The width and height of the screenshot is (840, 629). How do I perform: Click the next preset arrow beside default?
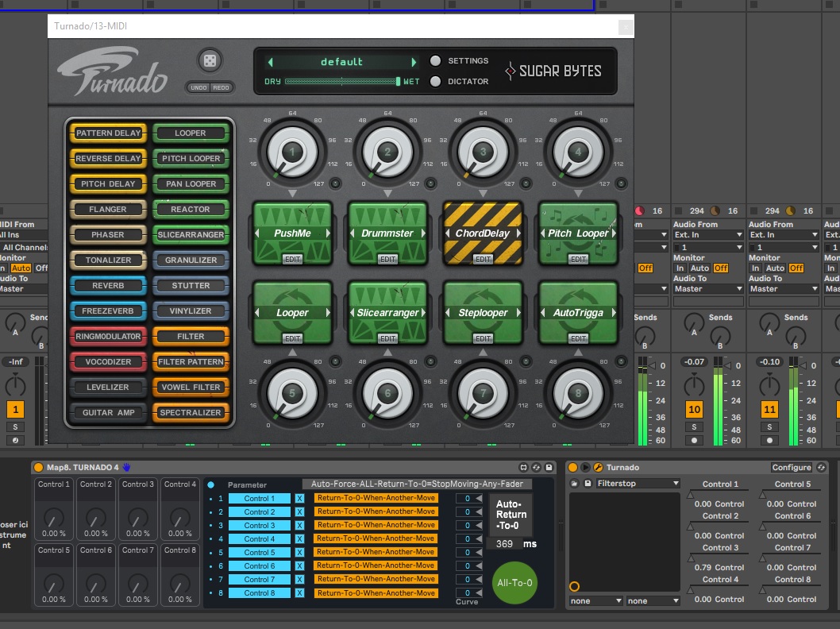pos(414,62)
